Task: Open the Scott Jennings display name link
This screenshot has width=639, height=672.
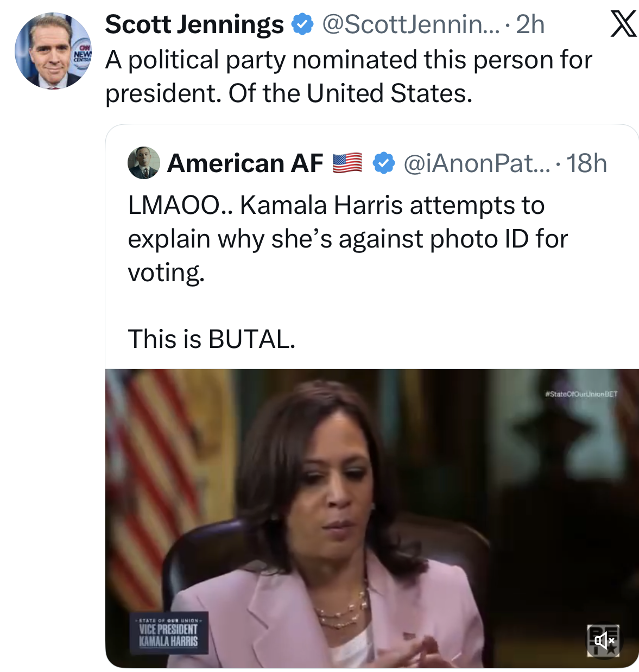Action: tap(194, 24)
